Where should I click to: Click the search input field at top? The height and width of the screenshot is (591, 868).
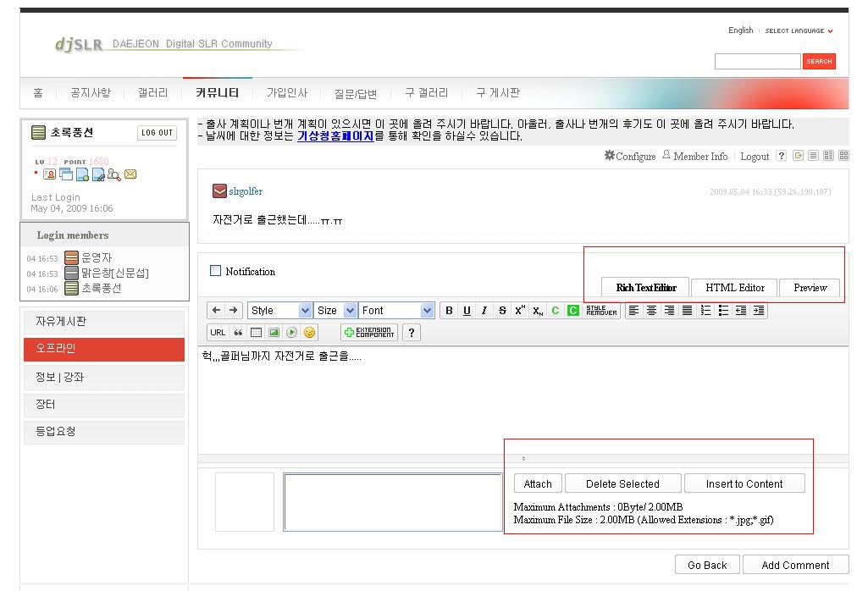[x=757, y=61]
